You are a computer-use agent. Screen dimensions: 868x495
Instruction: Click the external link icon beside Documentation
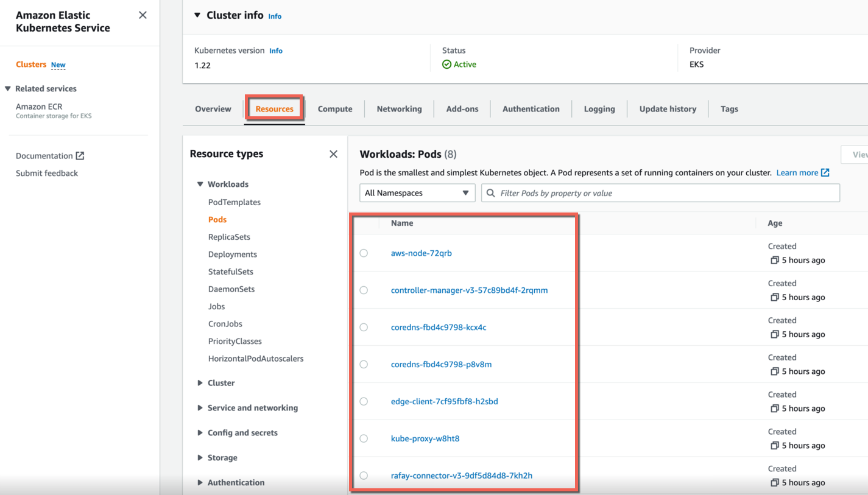pos(80,156)
